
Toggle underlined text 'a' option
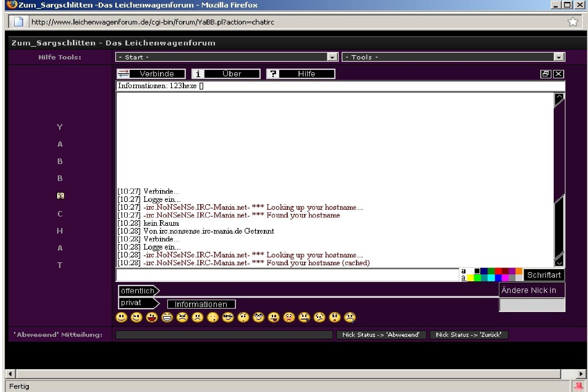tap(464, 278)
